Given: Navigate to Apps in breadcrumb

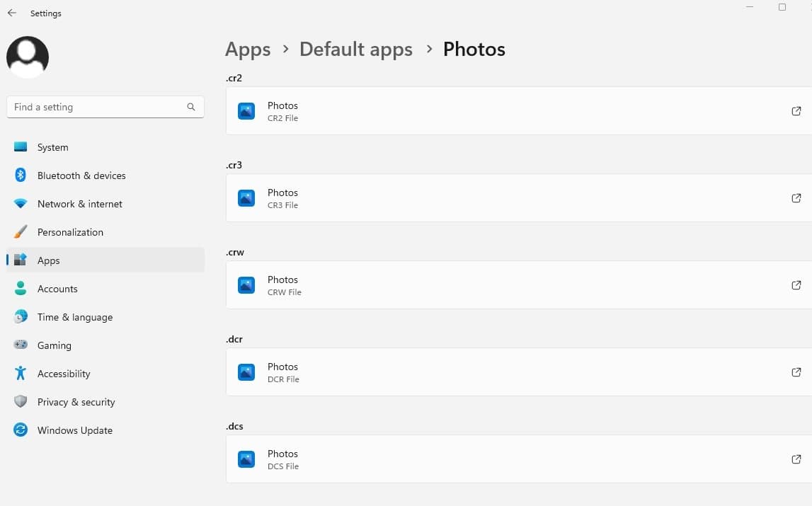Looking at the screenshot, I should coord(248,50).
